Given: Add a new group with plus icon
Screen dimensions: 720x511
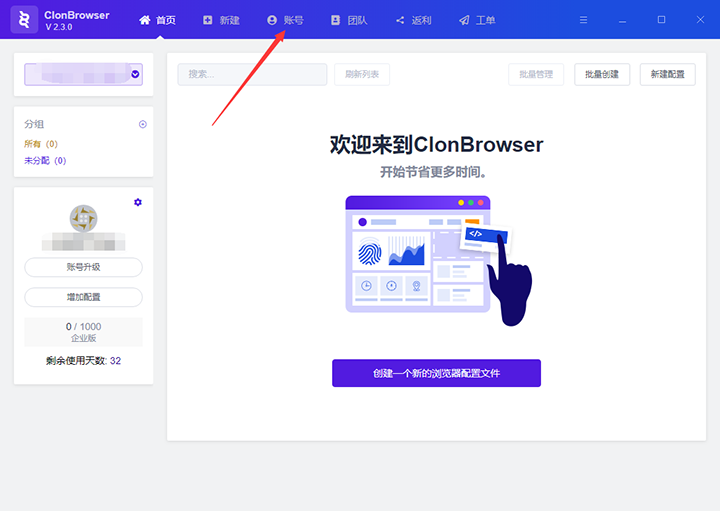Looking at the screenshot, I should click(x=143, y=124).
